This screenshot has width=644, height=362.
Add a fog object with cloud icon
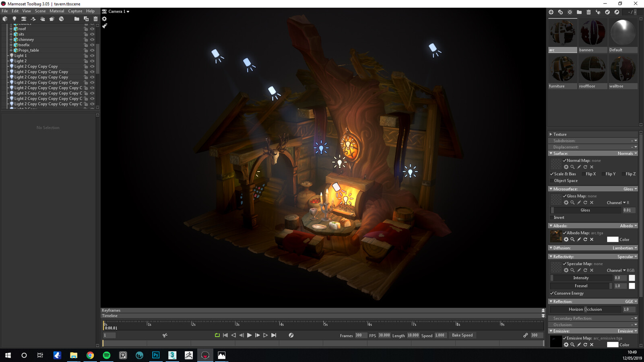coord(42,19)
